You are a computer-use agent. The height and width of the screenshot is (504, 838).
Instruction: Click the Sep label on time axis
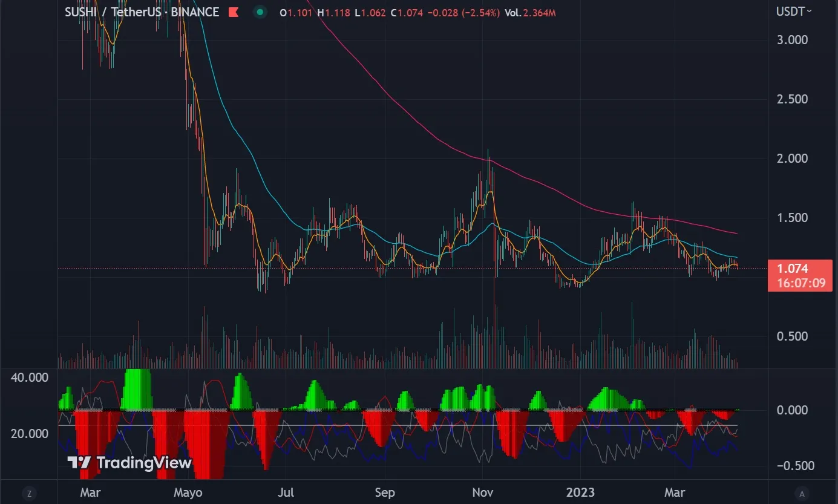385,492
